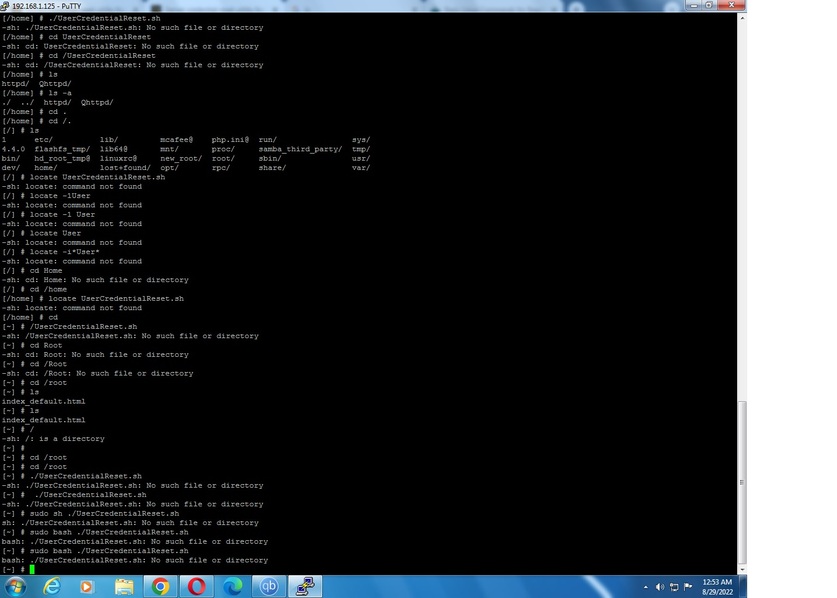Launch Google Chrome from the taskbar

coord(160,587)
